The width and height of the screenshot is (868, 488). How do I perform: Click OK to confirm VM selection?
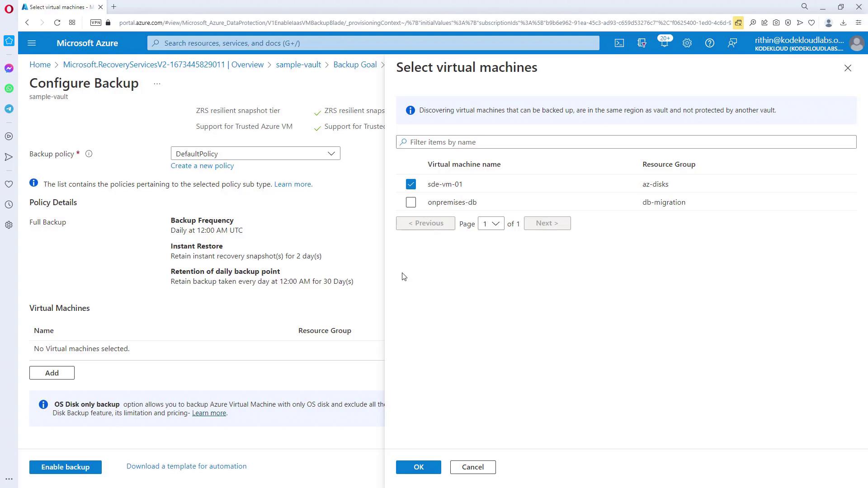click(x=418, y=467)
